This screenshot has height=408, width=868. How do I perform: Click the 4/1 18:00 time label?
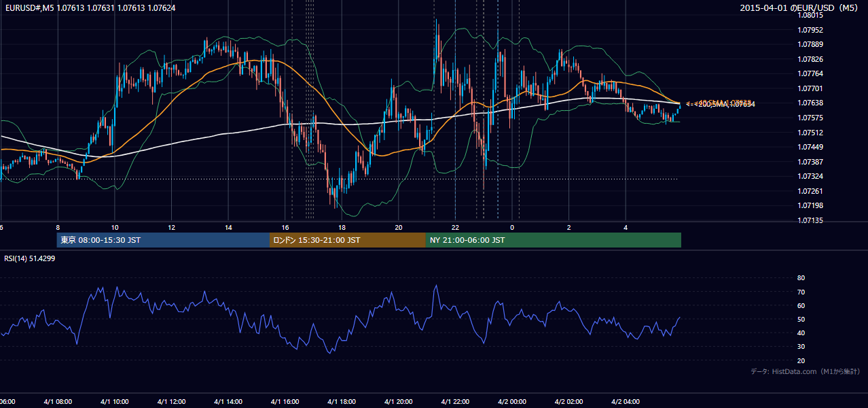click(342, 402)
